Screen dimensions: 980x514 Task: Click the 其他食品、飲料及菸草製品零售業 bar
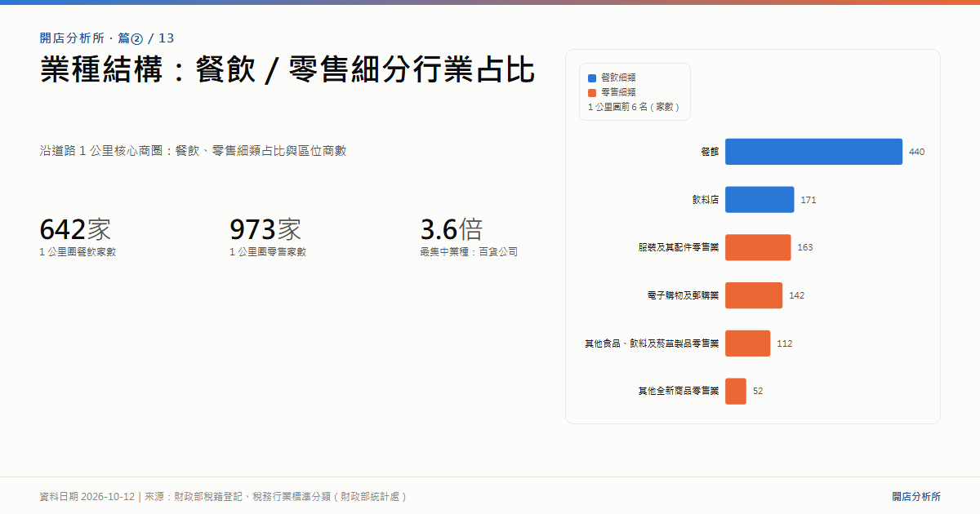[x=748, y=343]
